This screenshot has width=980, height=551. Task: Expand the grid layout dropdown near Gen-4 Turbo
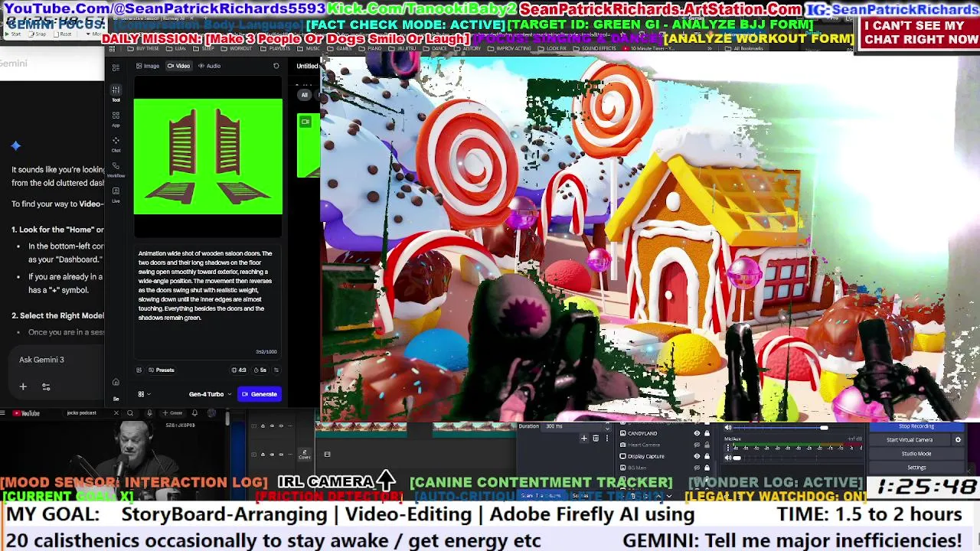coord(144,394)
